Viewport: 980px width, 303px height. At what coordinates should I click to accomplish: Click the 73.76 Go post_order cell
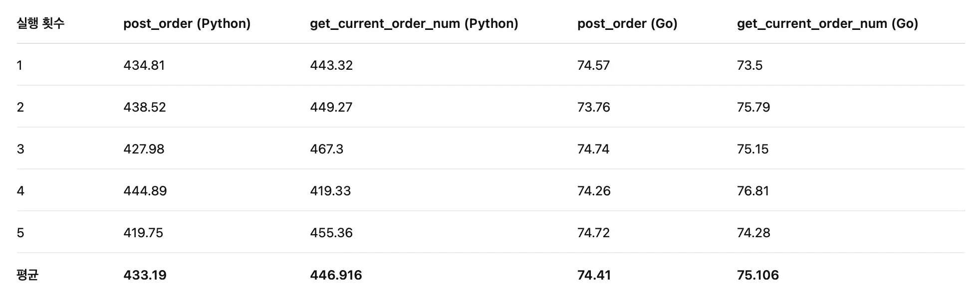click(x=593, y=107)
